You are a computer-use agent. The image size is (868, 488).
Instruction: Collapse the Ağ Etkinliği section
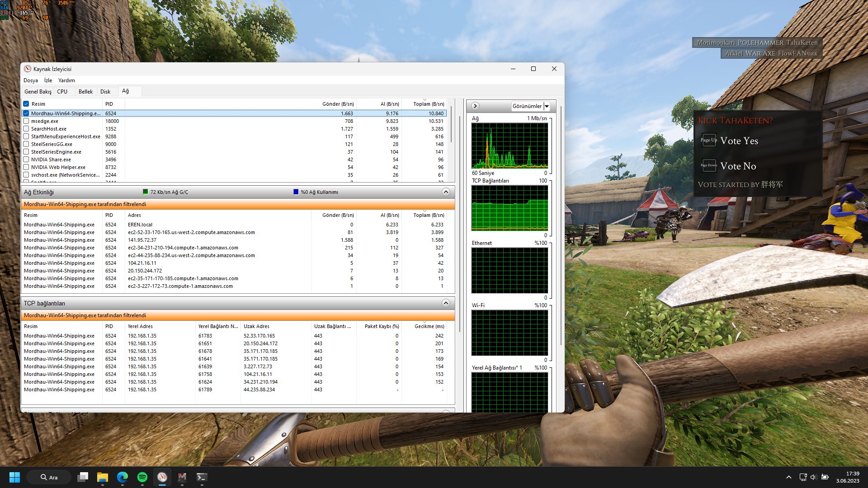pos(446,192)
